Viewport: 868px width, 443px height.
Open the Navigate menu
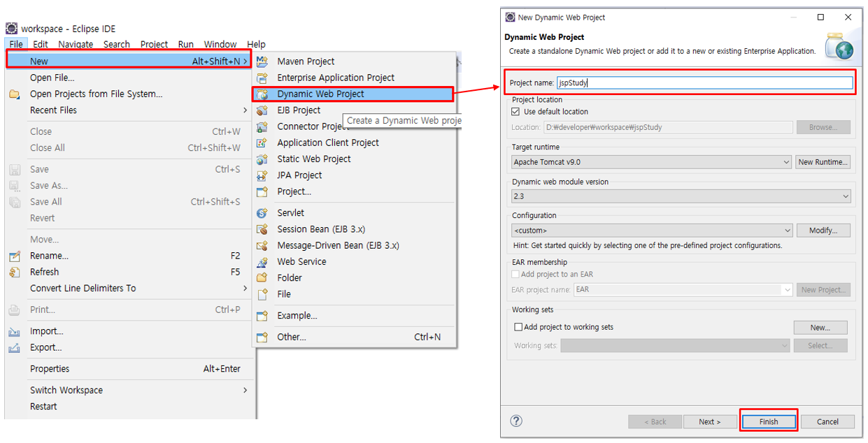tap(76, 44)
